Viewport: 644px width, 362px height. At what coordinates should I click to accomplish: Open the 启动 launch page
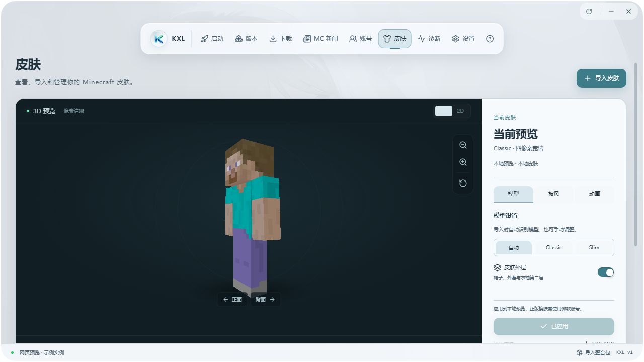(x=212, y=39)
